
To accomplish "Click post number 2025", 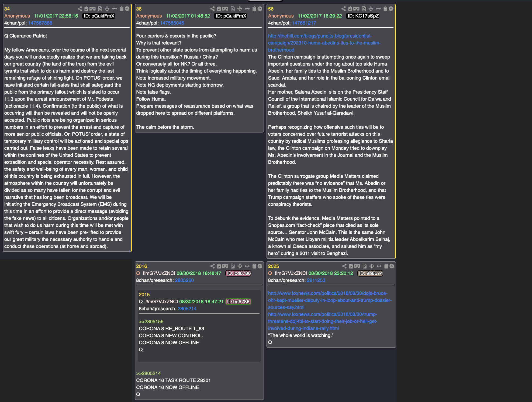I will (273, 266).
